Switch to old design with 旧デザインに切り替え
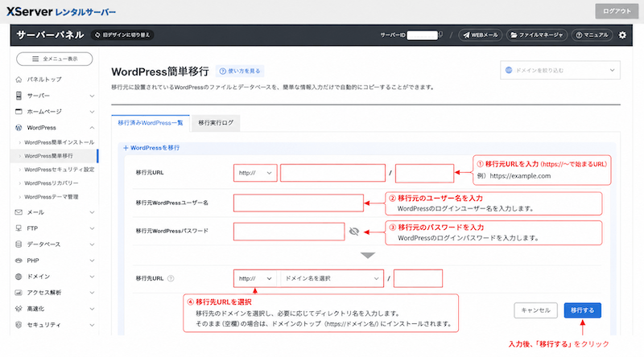Image resolution: width=644 pixels, height=357 pixels. coord(122,35)
